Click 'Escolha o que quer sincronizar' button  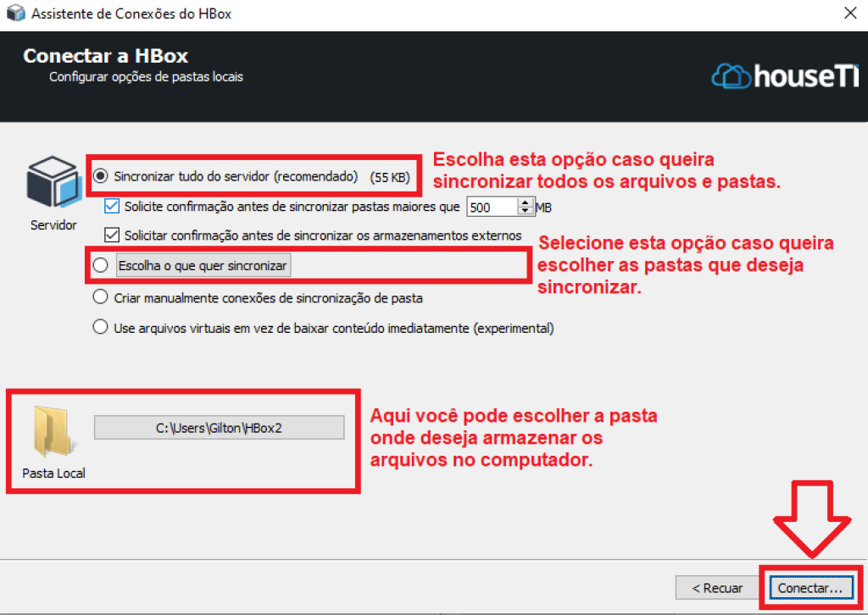203,265
